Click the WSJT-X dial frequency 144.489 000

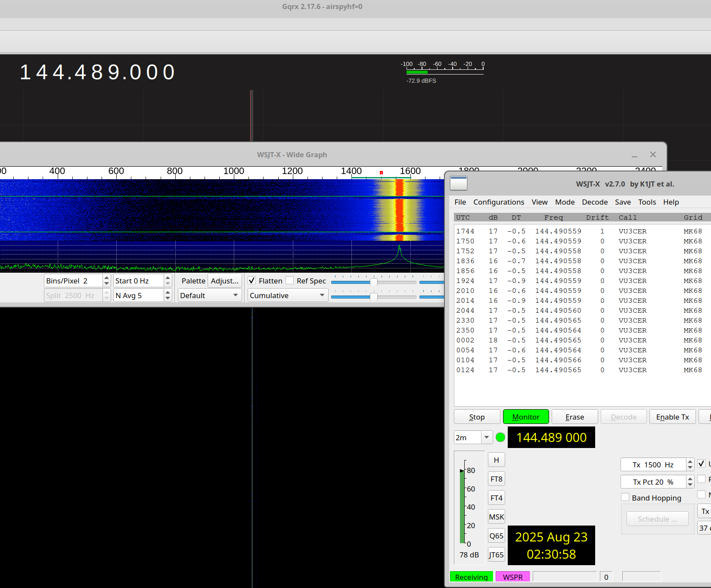point(551,437)
